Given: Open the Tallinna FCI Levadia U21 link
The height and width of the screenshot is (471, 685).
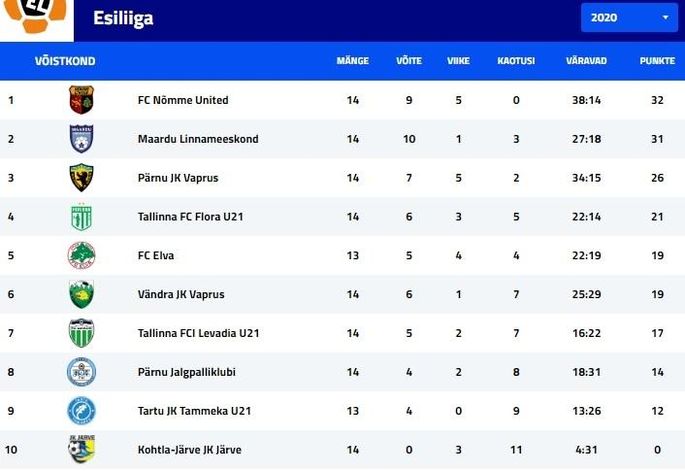Looking at the screenshot, I should tap(198, 333).
